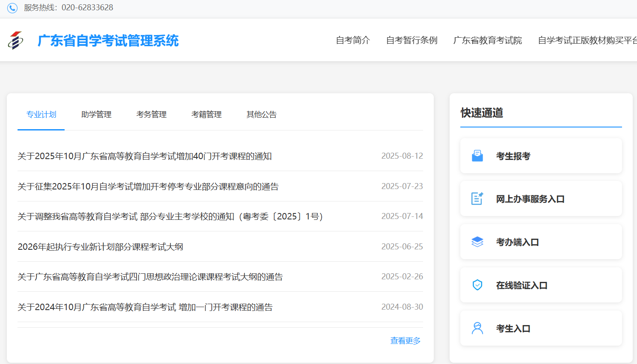Select the 网上办事服务入口 pencil icon
Image resolution: width=637 pixels, height=364 pixels.
click(x=477, y=198)
